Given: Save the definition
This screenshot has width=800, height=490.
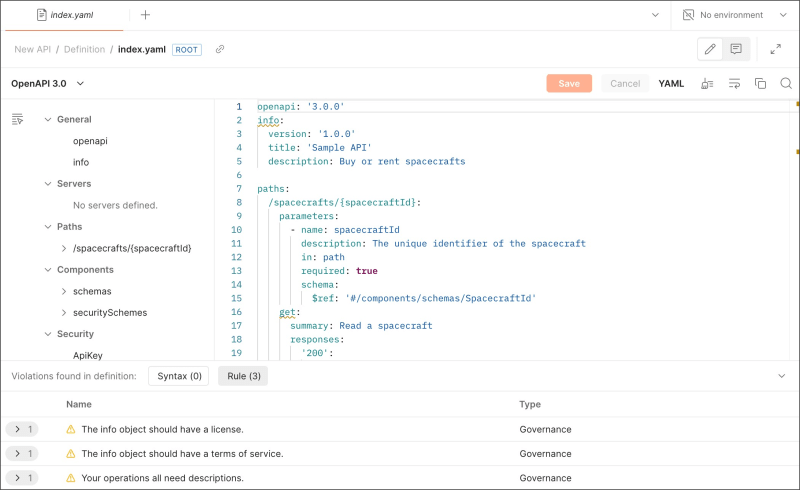Looking at the screenshot, I should 569,84.
